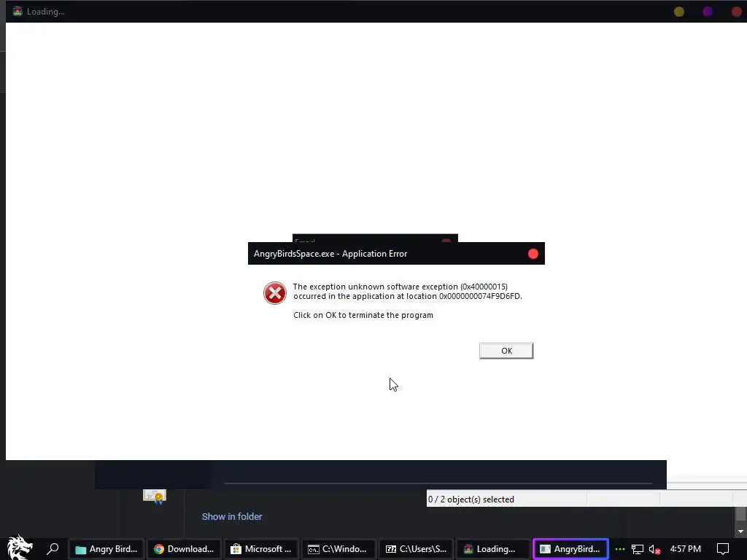
Task: Open the clock showing 4:57 PM
Action: click(685, 549)
